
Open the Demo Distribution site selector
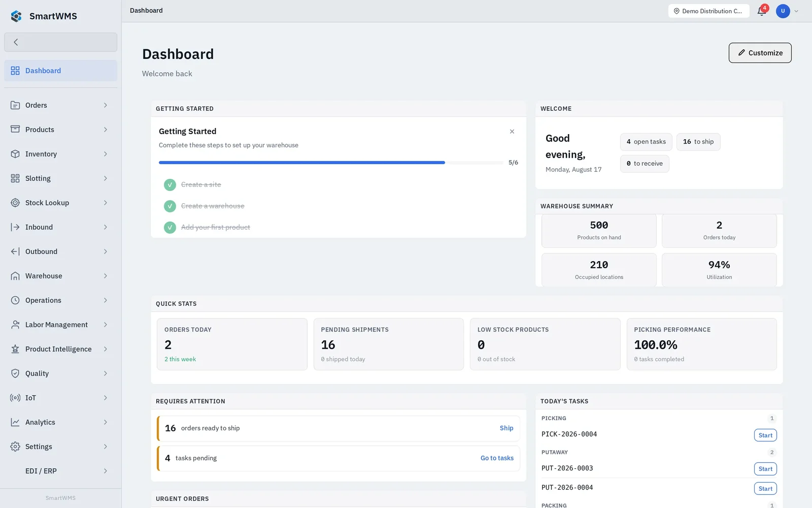pyautogui.click(x=708, y=11)
